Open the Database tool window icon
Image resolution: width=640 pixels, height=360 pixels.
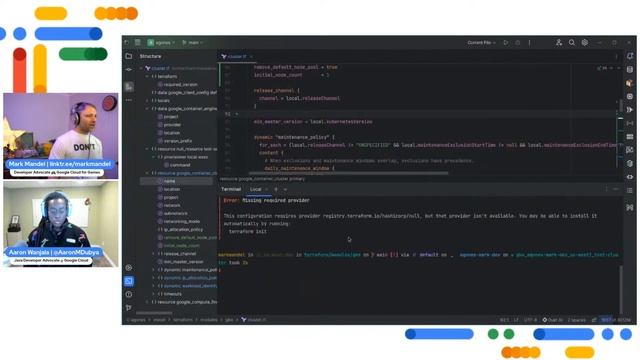coord(630,69)
